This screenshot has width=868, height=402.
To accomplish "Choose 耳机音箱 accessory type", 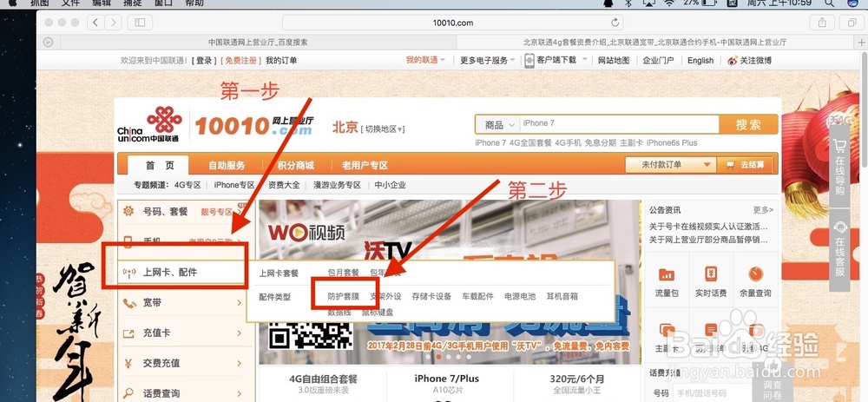I will point(562,297).
